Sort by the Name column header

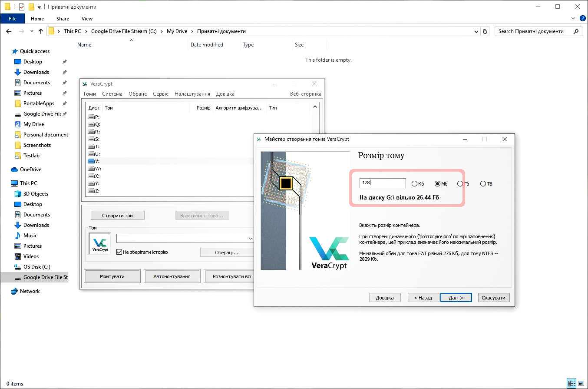84,45
